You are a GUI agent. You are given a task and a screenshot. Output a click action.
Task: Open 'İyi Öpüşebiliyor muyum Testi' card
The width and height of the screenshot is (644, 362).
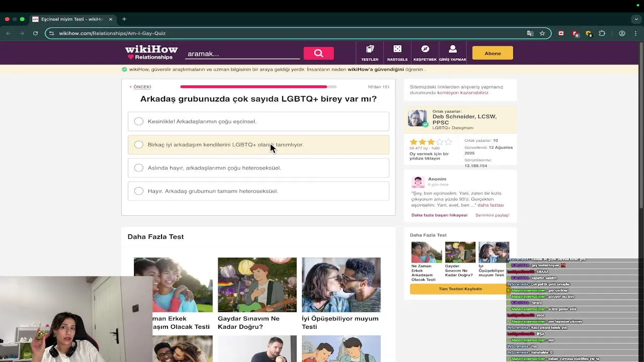click(341, 294)
